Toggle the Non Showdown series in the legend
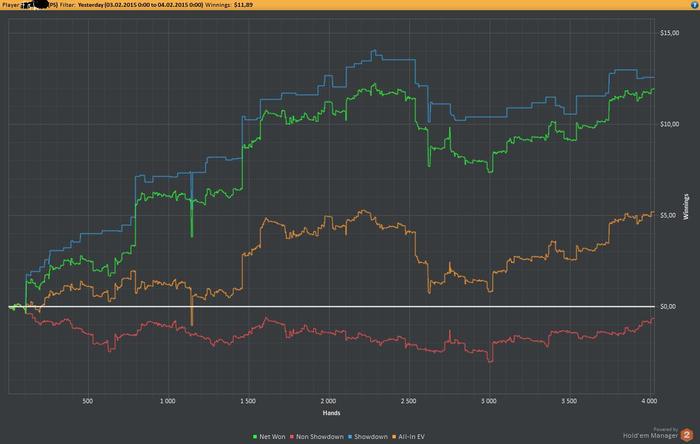Viewport: 700px width, 444px height. [x=317, y=436]
